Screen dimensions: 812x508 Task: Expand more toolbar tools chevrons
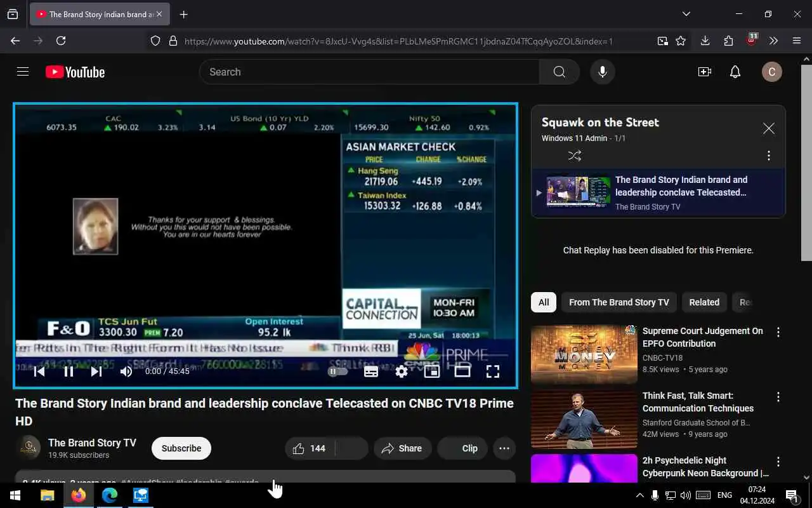[x=773, y=41]
